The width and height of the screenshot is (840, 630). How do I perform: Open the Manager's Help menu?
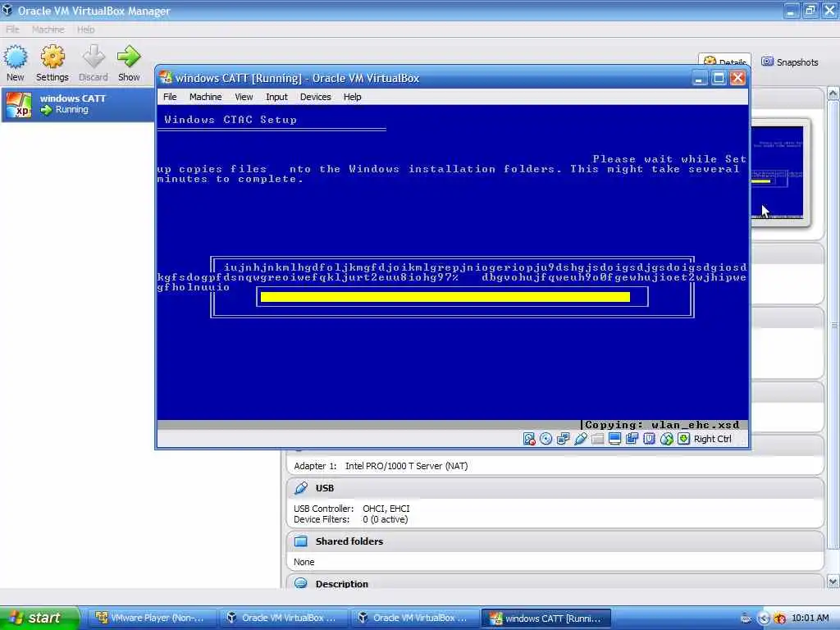click(85, 30)
